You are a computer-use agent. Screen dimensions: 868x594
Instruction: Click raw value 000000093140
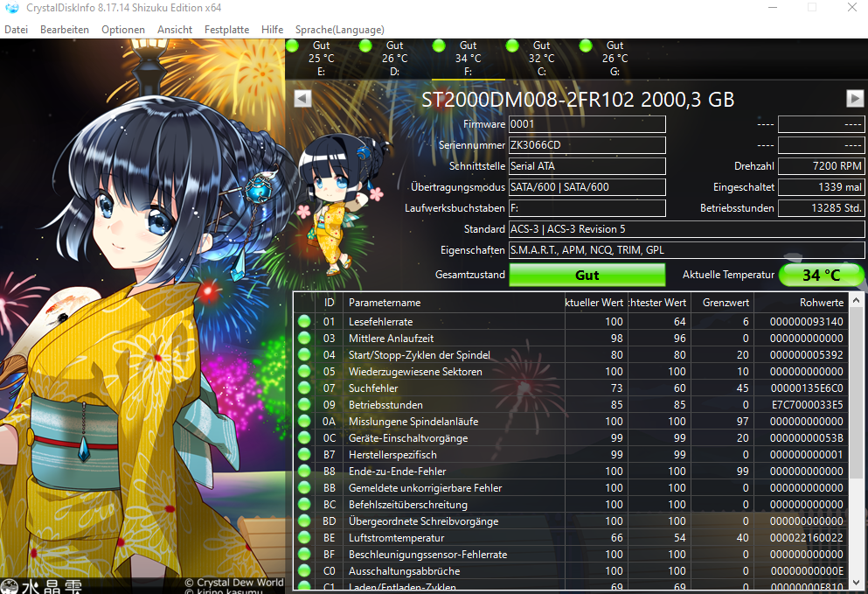[x=807, y=321]
